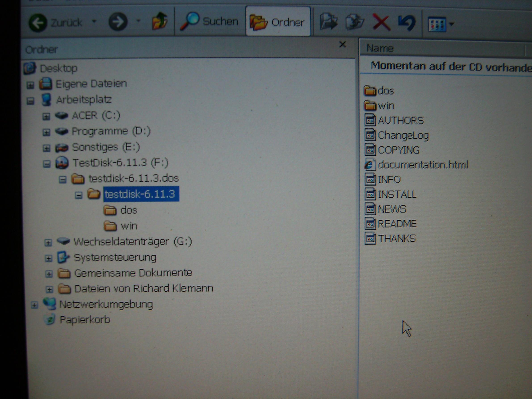Expand Gemeinsame Dokumente node
Screen dimensions: 532x399
click(49, 274)
